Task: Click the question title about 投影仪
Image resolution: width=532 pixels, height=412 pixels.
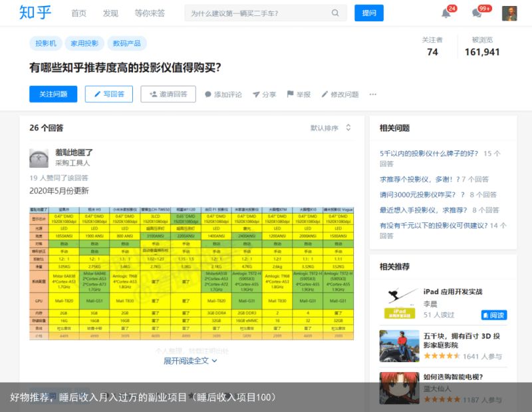Action: tap(125, 68)
